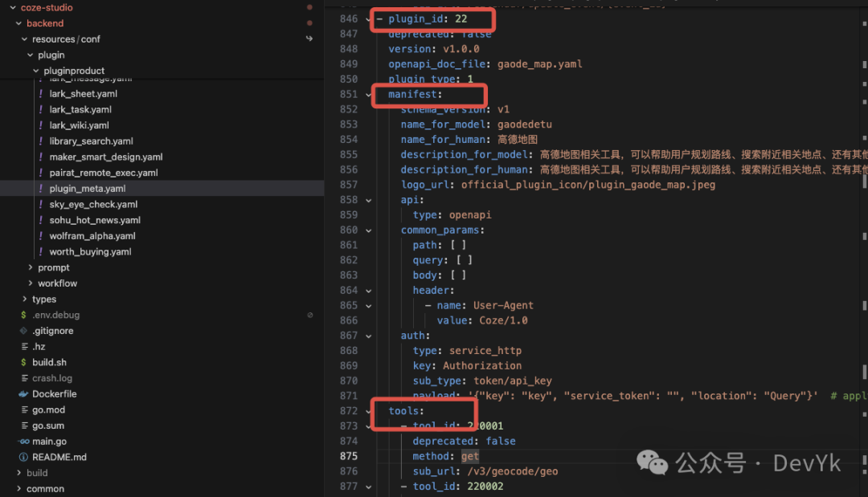
Task: Click 'service_http' auth type value
Action: point(485,351)
